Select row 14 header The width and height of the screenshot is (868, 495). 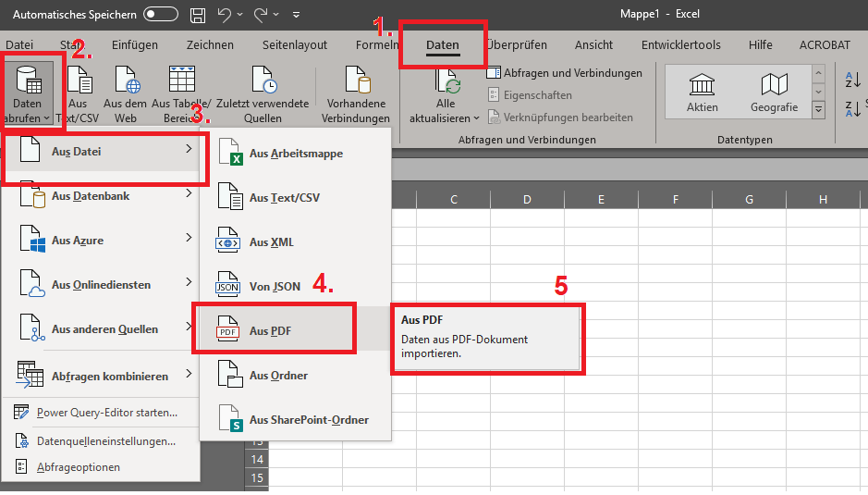click(257, 459)
